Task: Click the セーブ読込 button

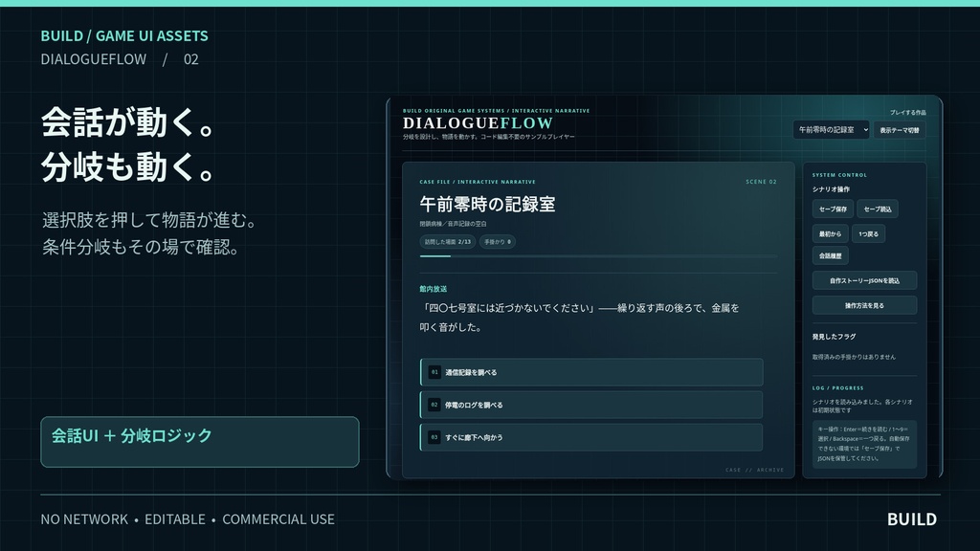Action: [x=878, y=209]
